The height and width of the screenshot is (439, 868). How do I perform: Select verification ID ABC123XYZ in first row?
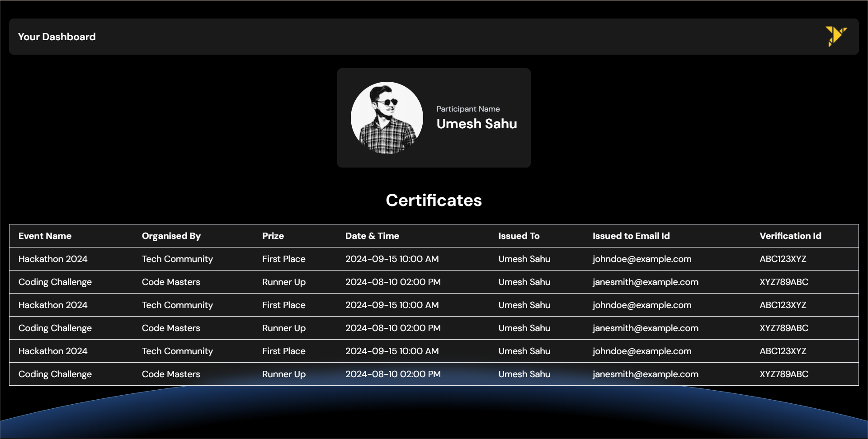coord(783,259)
